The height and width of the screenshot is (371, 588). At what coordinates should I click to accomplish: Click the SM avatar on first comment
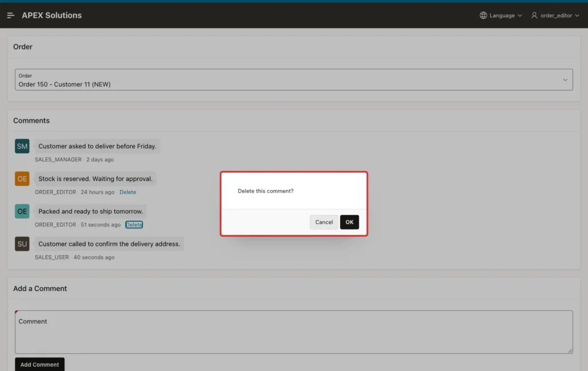tap(22, 146)
